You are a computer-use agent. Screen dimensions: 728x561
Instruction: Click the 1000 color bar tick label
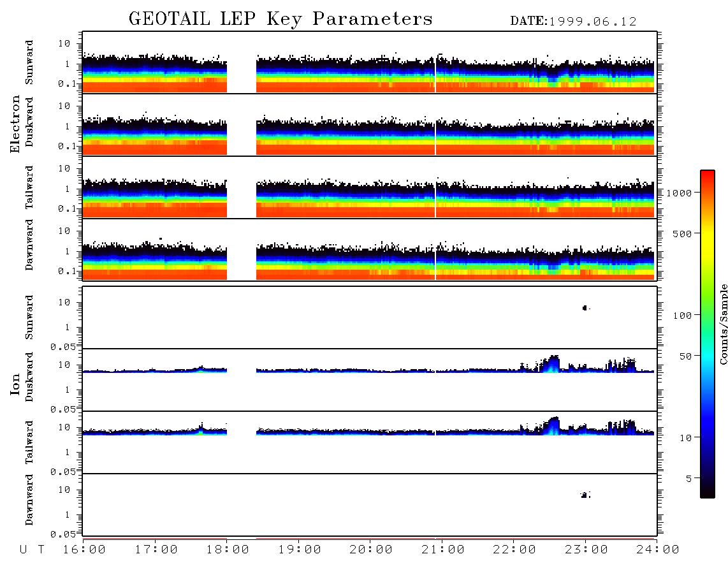680,193
